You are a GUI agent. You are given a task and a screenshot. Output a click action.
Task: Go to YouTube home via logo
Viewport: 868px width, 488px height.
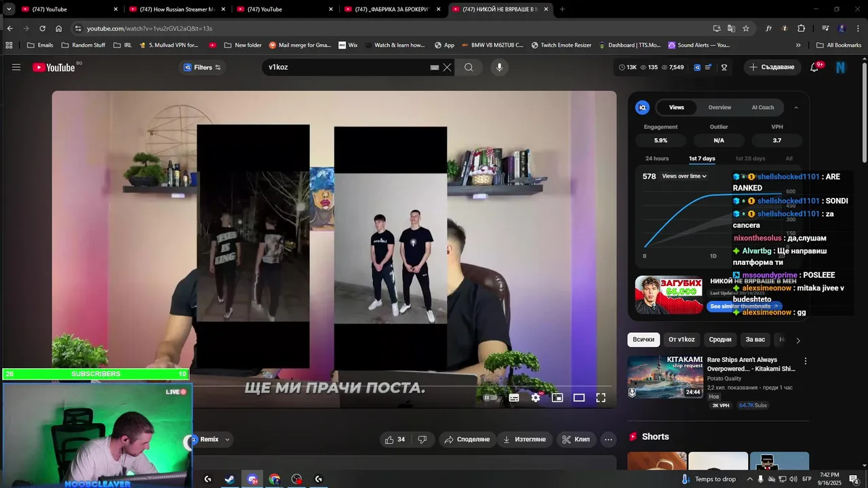(54, 67)
